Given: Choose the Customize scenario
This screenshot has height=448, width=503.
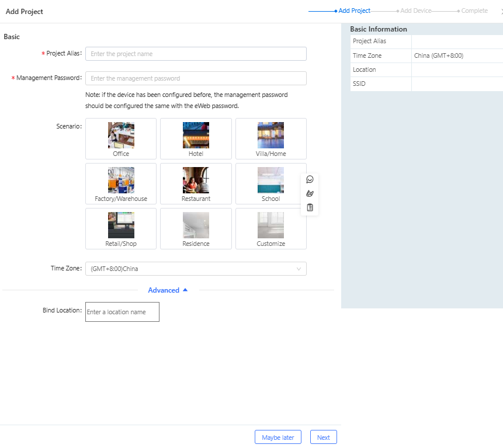Looking at the screenshot, I should pyautogui.click(x=270, y=228).
